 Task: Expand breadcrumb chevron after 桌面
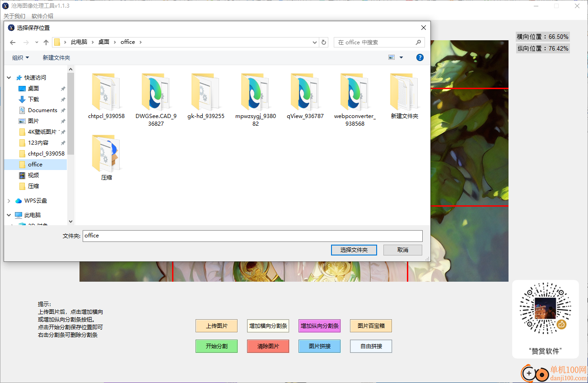[115, 42]
